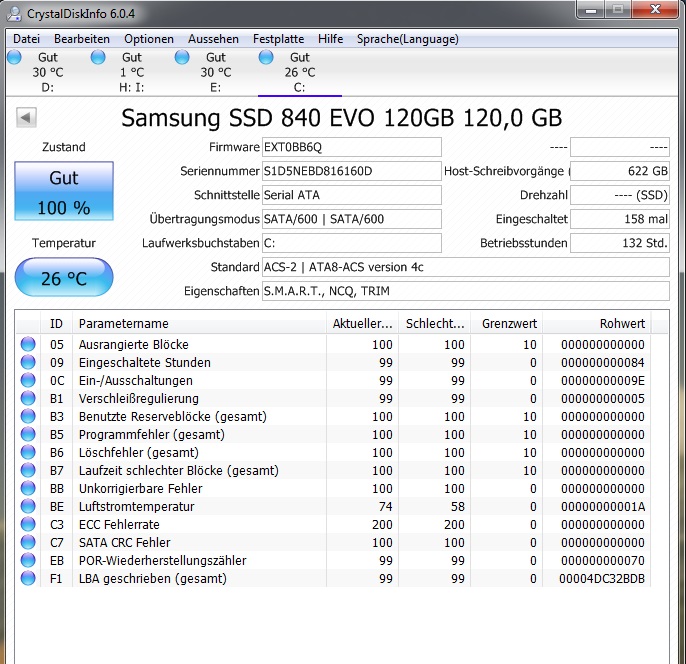Click the Host-Schreibvorgänge value 622 GB
This screenshot has height=664, width=686.
click(620, 171)
